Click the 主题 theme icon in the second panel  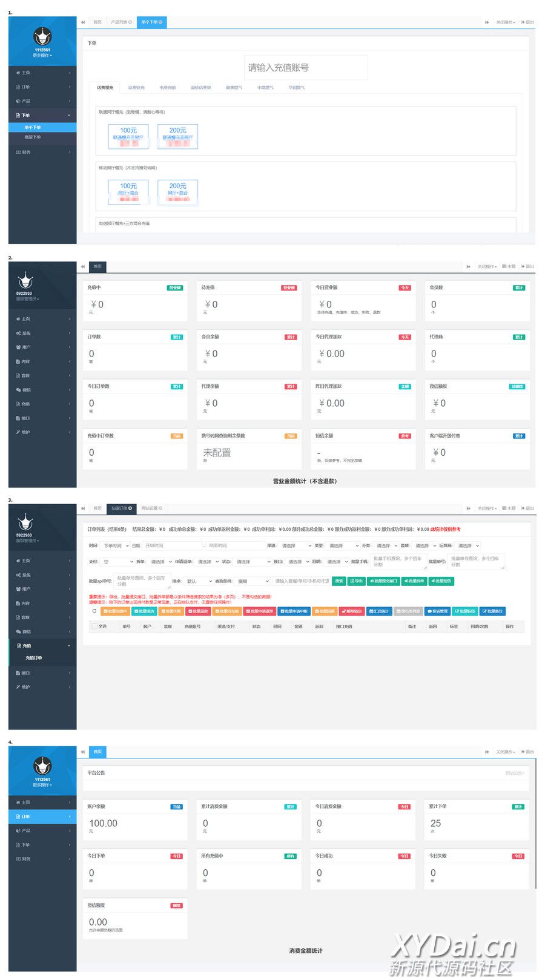504,266
